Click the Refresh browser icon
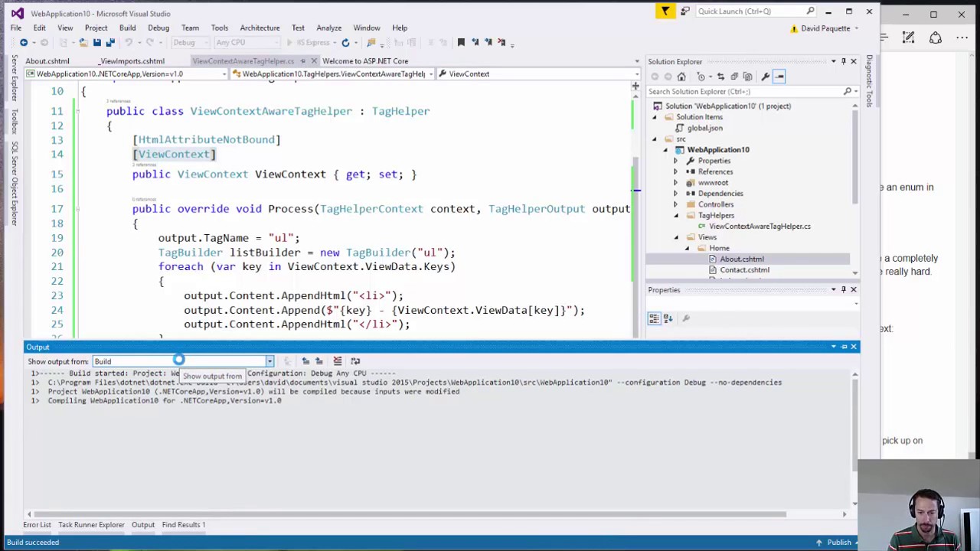This screenshot has height=551, width=980. click(345, 42)
